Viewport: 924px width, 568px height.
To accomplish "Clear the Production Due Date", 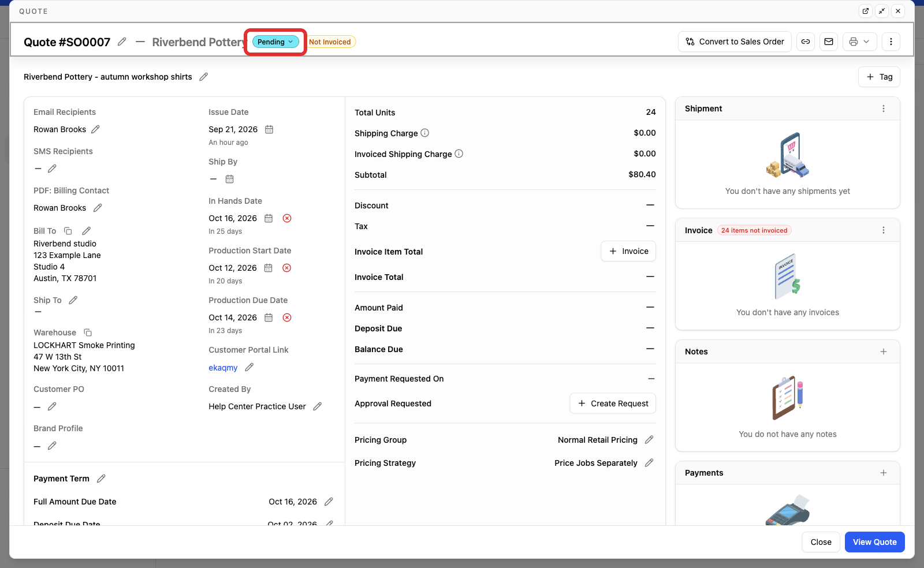I will click(x=287, y=317).
